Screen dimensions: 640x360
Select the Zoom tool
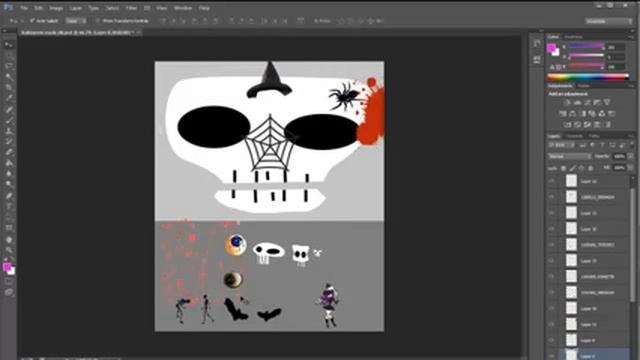(9, 250)
